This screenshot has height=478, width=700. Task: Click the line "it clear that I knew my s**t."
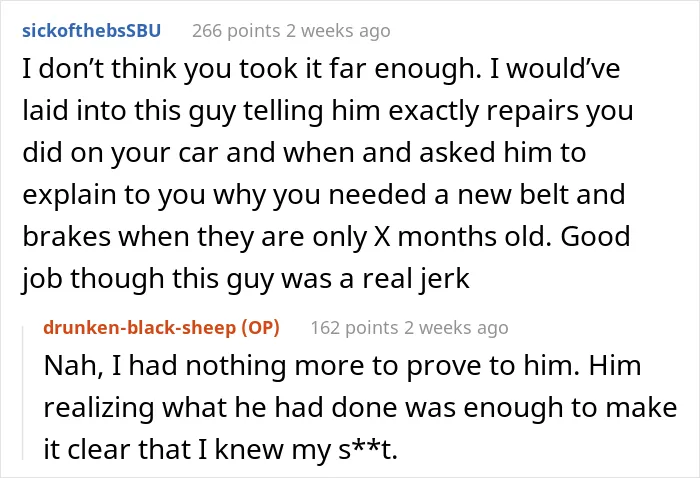221,449
